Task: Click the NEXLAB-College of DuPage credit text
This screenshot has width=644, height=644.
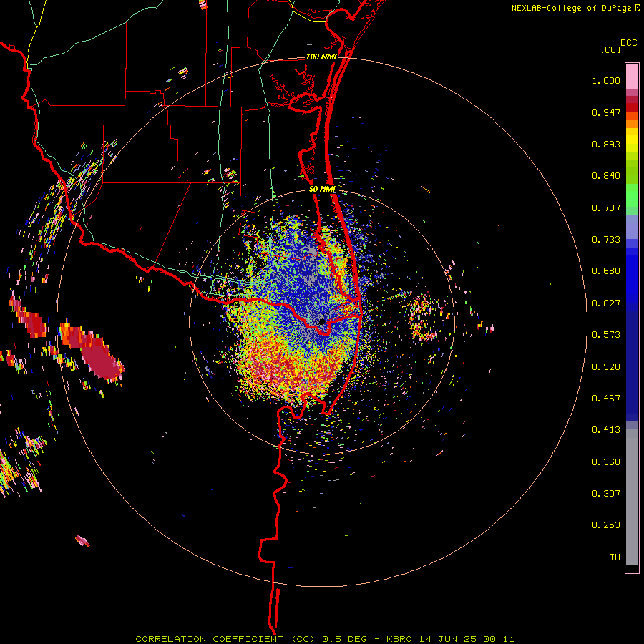Action: pos(571,8)
